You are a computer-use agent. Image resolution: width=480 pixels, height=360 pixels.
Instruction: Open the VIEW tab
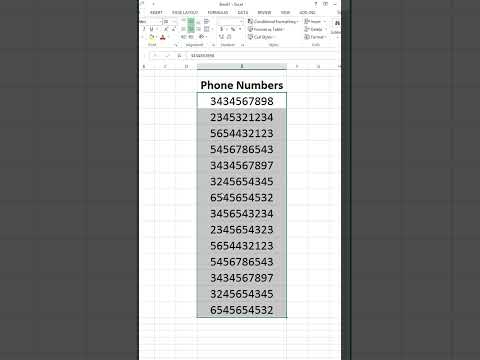285,12
